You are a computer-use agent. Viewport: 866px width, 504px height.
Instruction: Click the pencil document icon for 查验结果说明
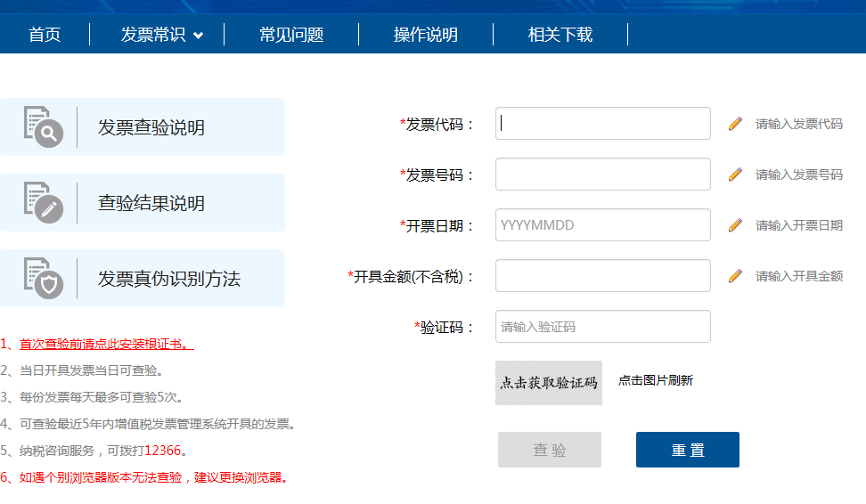point(43,202)
